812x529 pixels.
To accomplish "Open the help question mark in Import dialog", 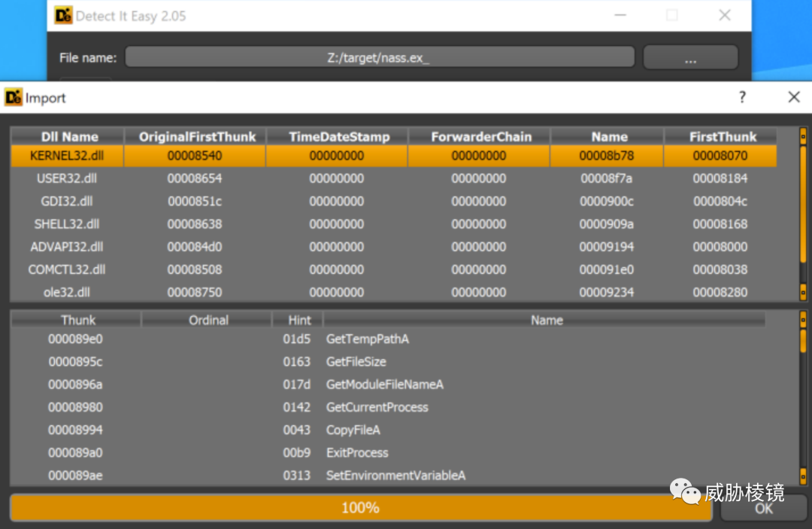I will click(742, 97).
